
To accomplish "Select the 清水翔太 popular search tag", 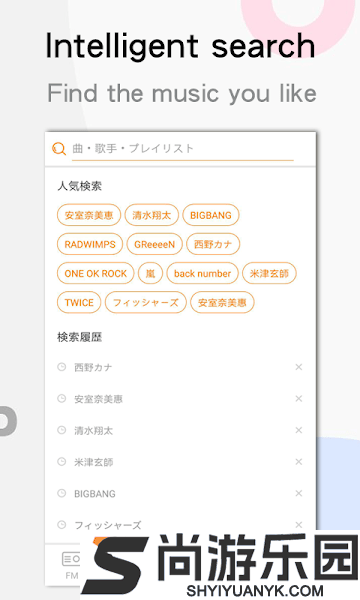I will click(151, 215).
